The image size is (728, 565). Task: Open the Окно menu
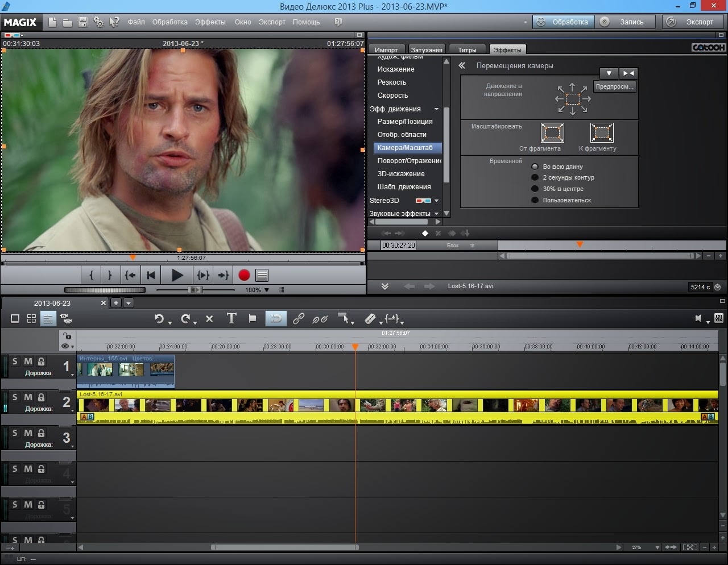[x=243, y=22]
